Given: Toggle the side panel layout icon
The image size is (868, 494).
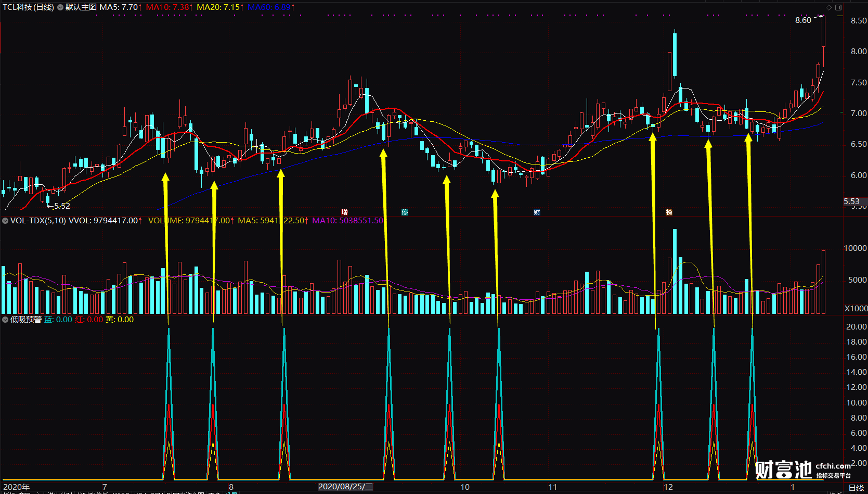Looking at the screenshot, I should pos(838,7).
